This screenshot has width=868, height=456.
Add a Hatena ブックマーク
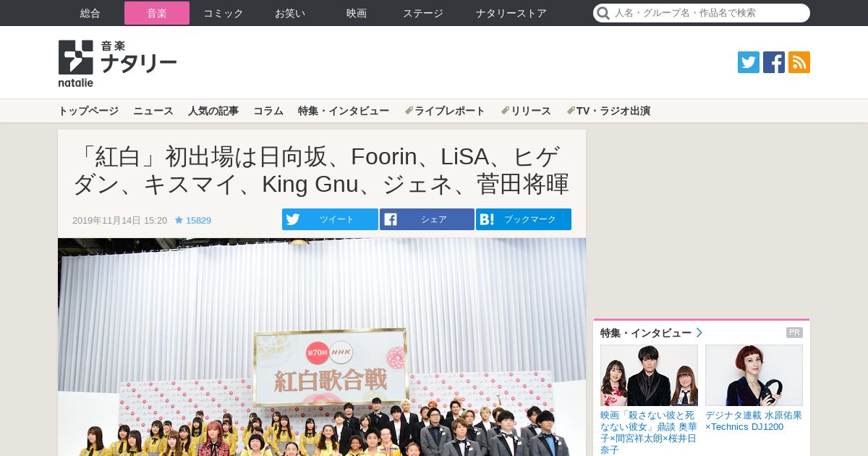[524, 219]
